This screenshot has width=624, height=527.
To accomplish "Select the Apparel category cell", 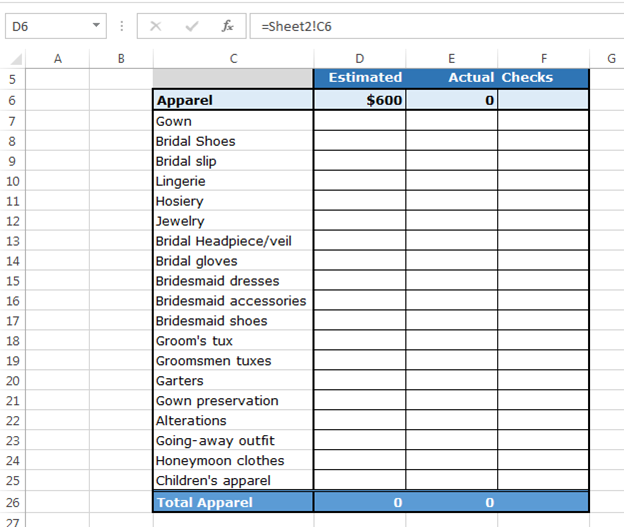I will coord(233,100).
